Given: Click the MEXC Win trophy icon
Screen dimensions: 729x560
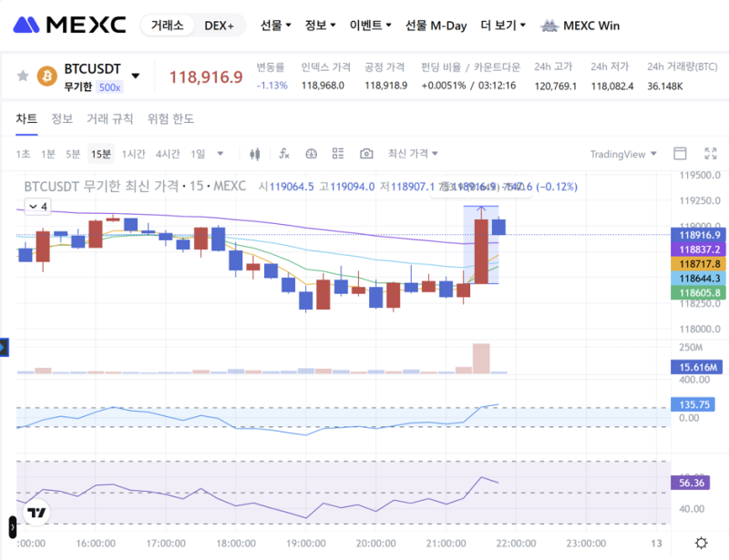Looking at the screenshot, I should point(549,25).
